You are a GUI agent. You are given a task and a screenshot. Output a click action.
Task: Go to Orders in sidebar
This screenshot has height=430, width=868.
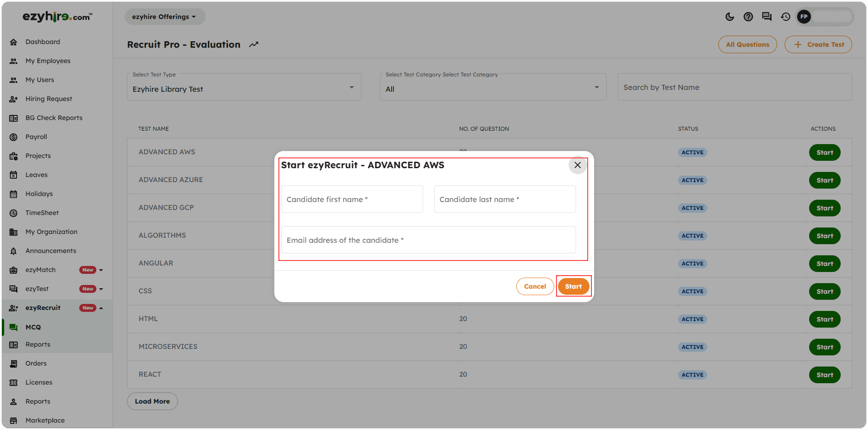coord(57,363)
